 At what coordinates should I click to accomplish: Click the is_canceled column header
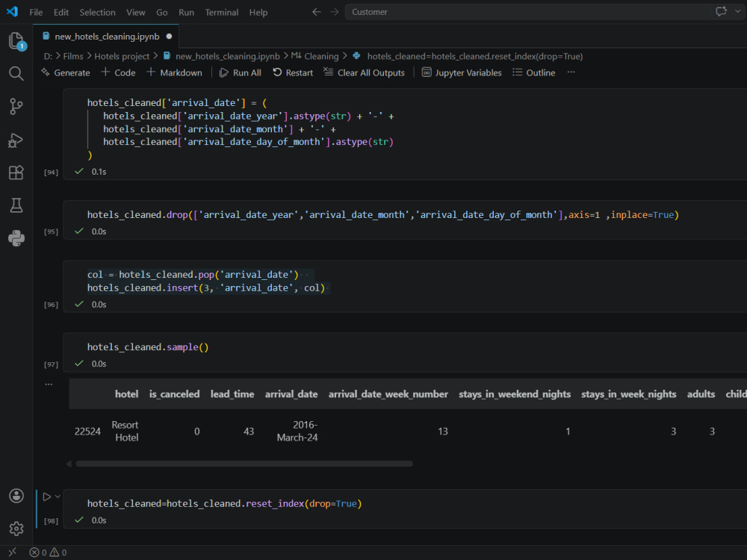(174, 394)
